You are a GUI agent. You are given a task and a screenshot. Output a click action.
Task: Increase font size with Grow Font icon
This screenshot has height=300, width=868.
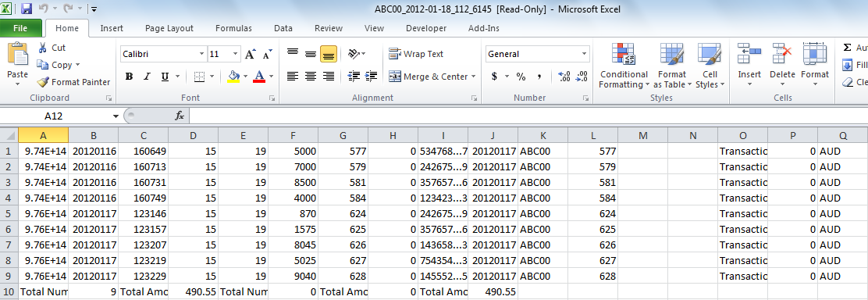(251, 54)
